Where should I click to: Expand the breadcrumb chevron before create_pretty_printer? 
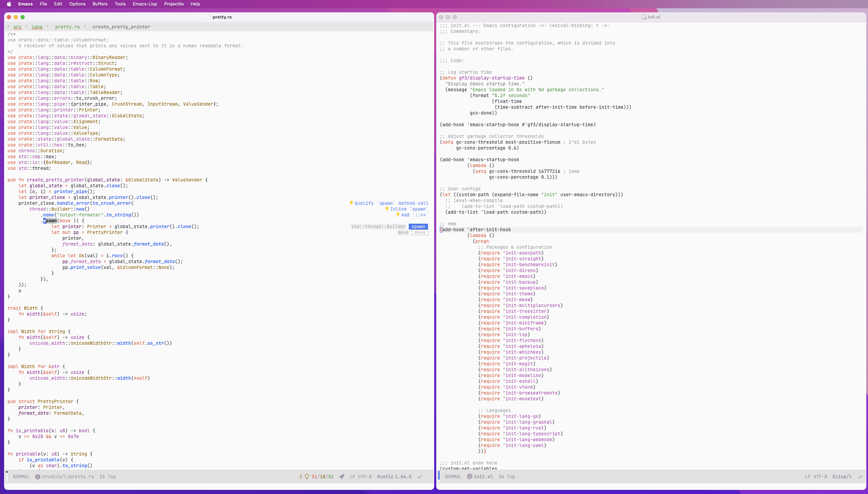85,26
